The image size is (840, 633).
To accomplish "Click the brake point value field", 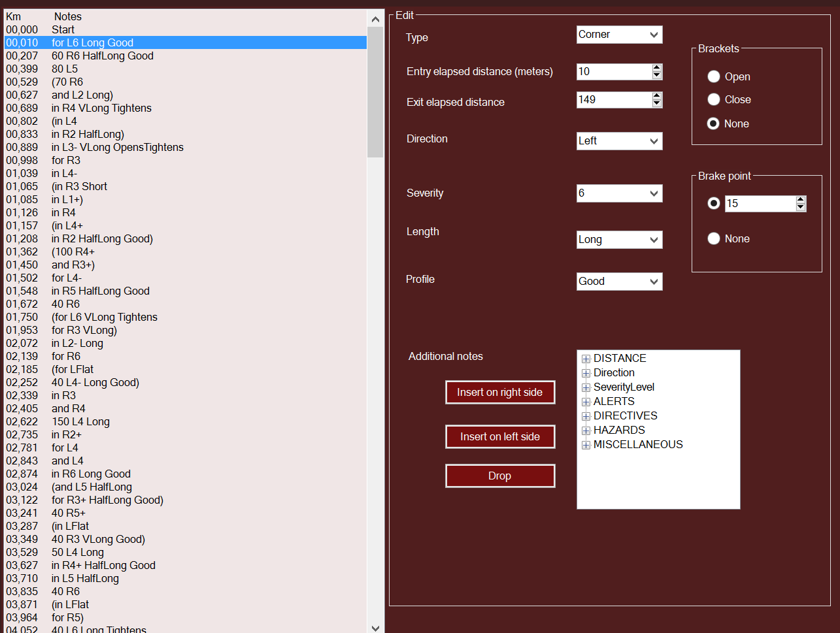I will coord(760,204).
